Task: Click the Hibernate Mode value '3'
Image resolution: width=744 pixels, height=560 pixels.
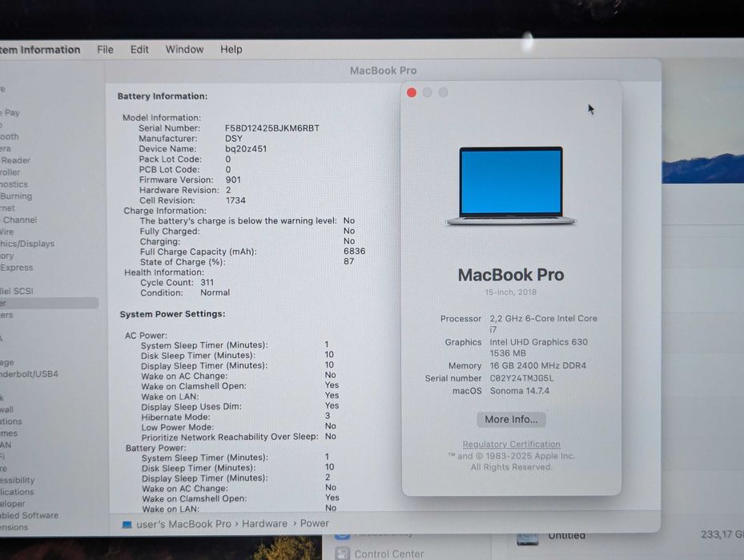Action: pos(328,416)
